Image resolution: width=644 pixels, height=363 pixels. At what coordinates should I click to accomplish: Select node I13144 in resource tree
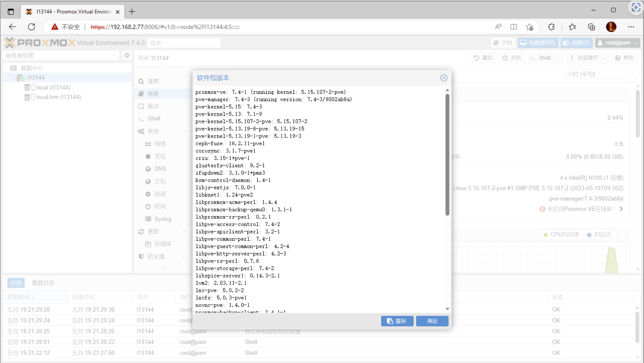pos(36,77)
